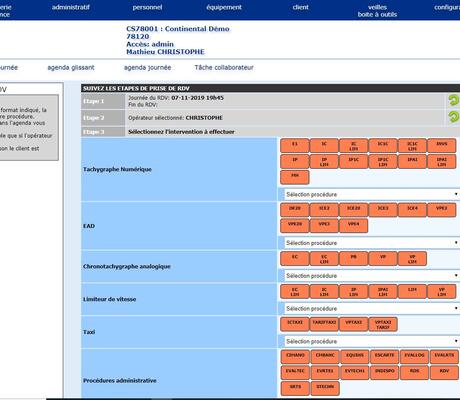Choose the VPTAXI TARIF button
The height and width of the screenshot is (400, 460).
(383, 324)
